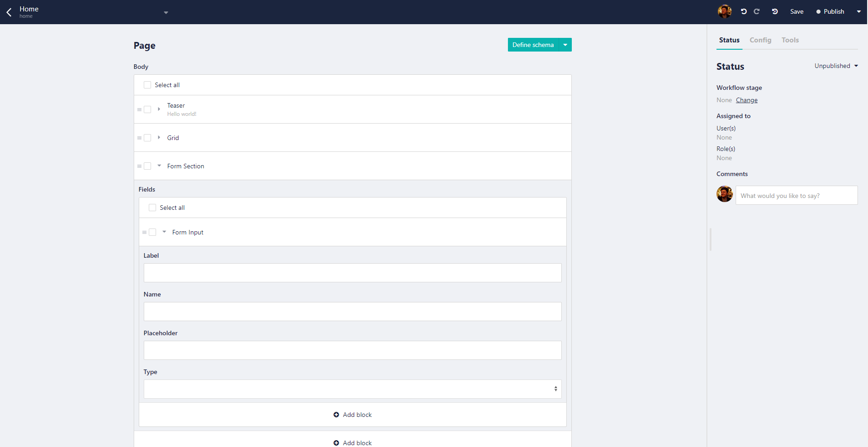Check the Select all checkbox under Body
The image size is (868, 447).
coord(147,85)
